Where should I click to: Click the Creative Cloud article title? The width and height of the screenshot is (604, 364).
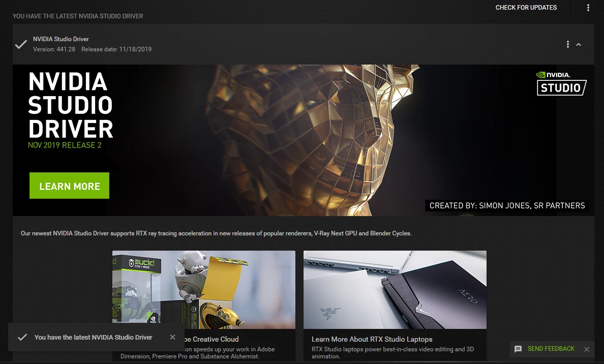click(212, 340)
